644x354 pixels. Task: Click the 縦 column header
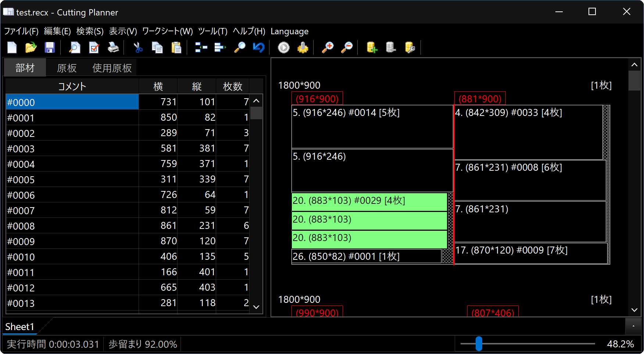click(197, 86)
